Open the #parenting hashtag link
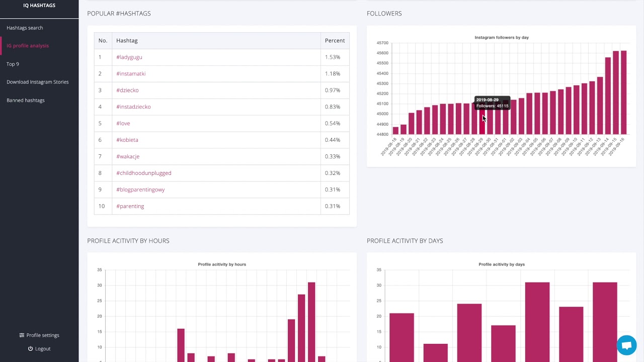The width and height of the screenshot is (644, 362). pos(130,207)
